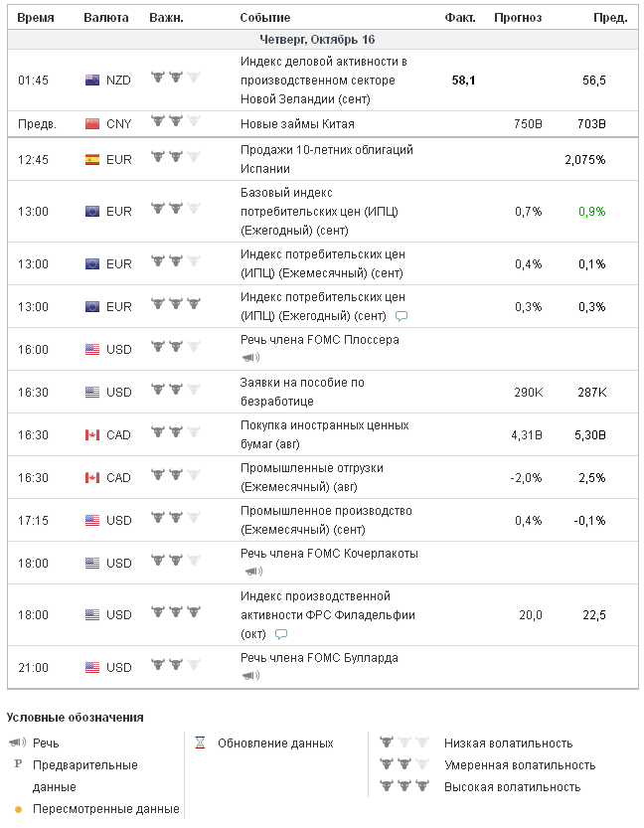Click the comment bubble beside ИПЦ (Ежегодный)

tap(402, 316)
